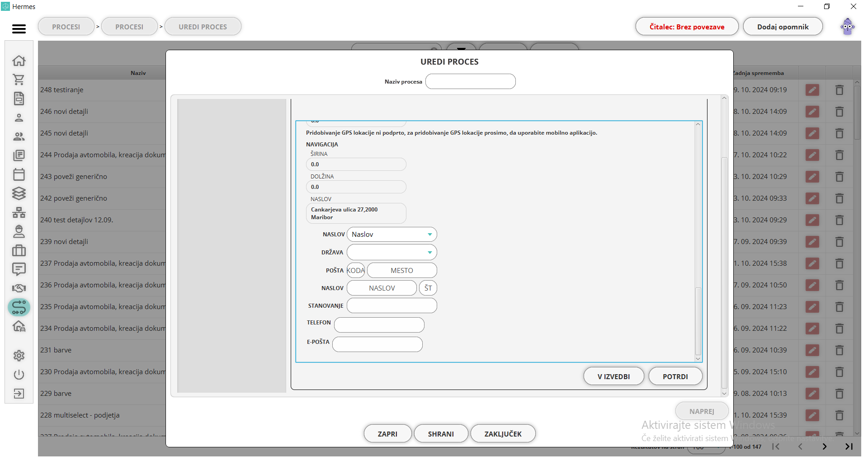Image resolution: width=868 pixels, height=465 pixels.
Task: Click the POTRDI button
Action: (x=675, y=376)
